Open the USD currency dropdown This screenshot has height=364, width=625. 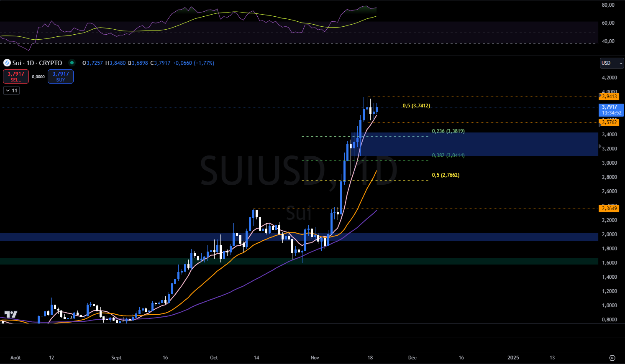point(612,63)
